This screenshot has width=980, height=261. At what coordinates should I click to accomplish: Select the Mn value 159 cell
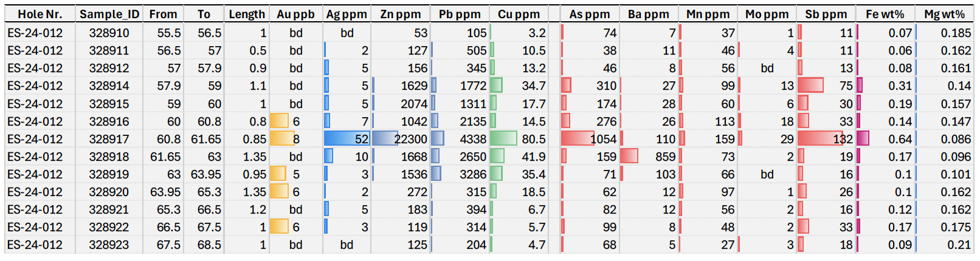click(x=708, y=139)
